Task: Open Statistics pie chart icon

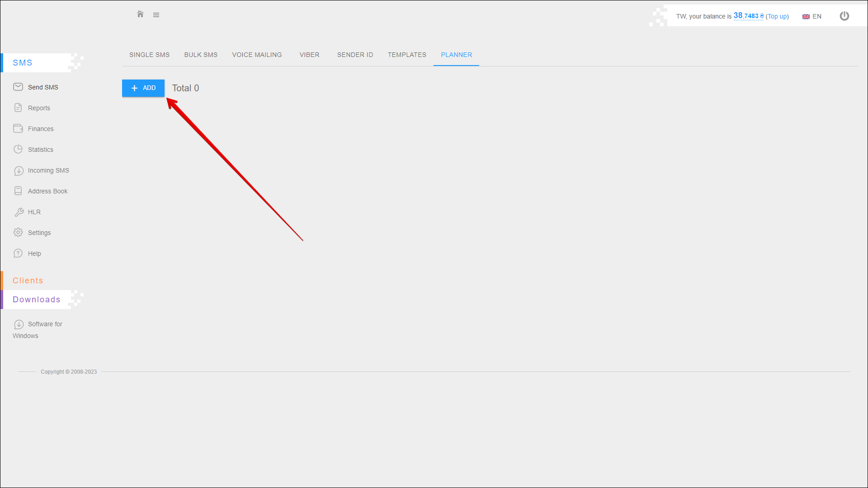Action: pos(18,149)
